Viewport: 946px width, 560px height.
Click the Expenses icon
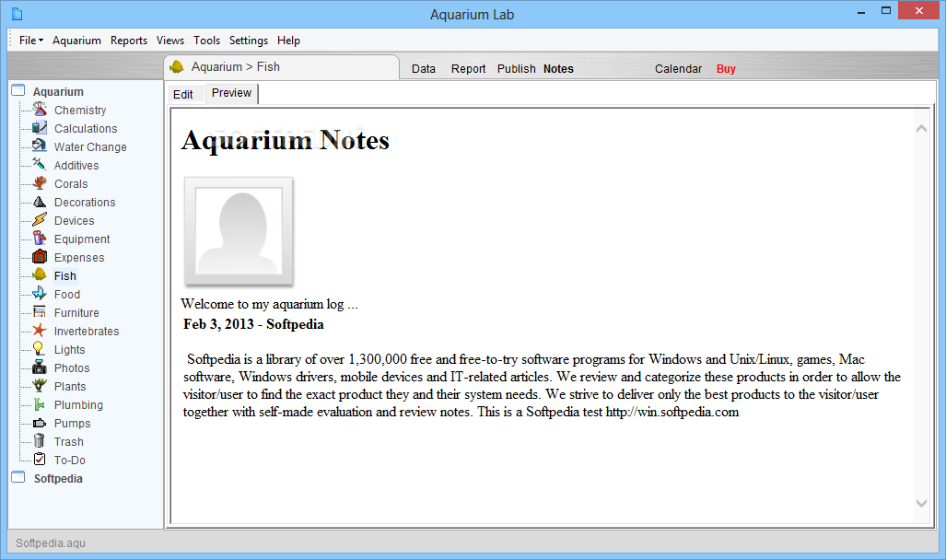click(x=40, y=256)
